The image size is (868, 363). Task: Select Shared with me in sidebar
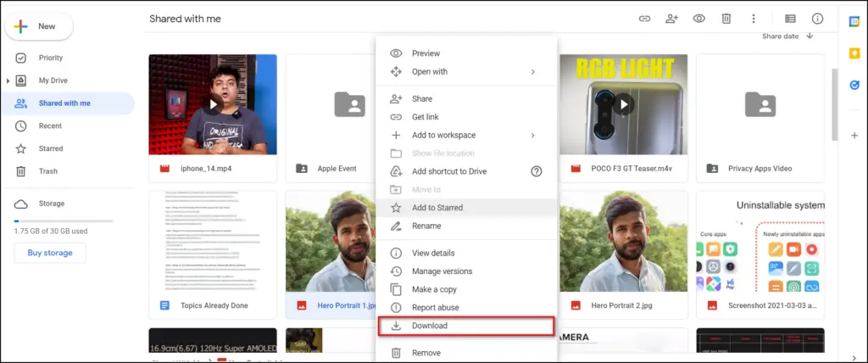[x=67, y=103]
